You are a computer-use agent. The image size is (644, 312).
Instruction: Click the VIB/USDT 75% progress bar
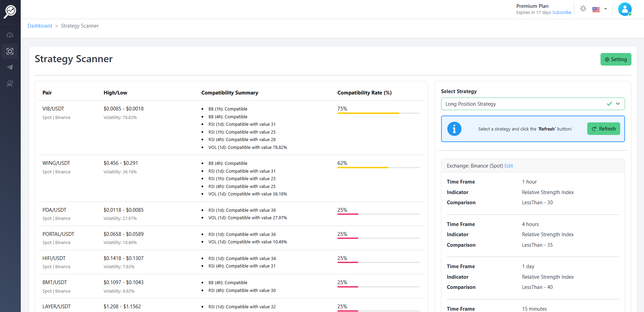[379, 113]
